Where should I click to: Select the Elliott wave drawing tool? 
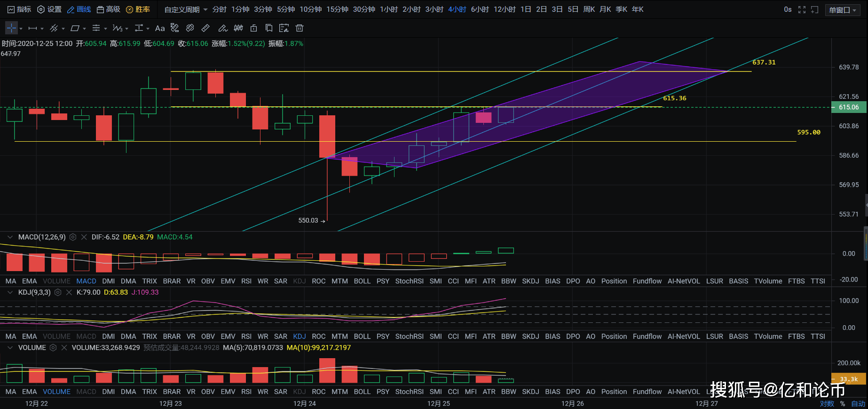pos(117,28)
